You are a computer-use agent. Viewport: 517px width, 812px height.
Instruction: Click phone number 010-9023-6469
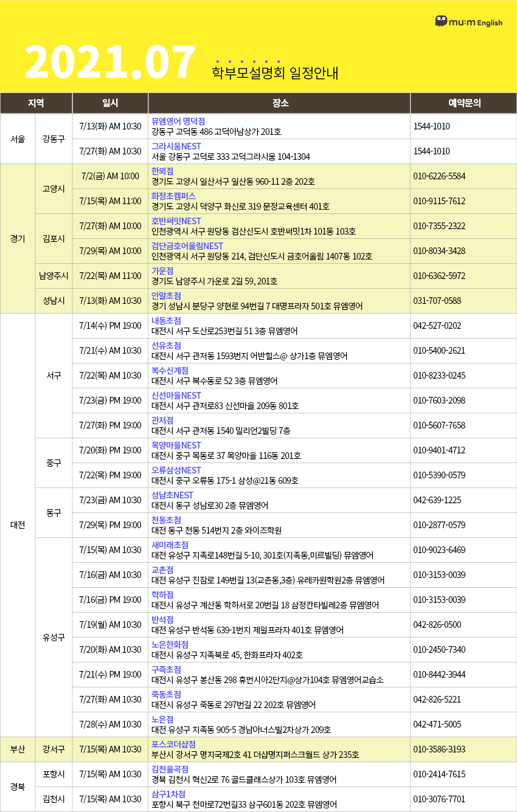[x=439, y=550]
